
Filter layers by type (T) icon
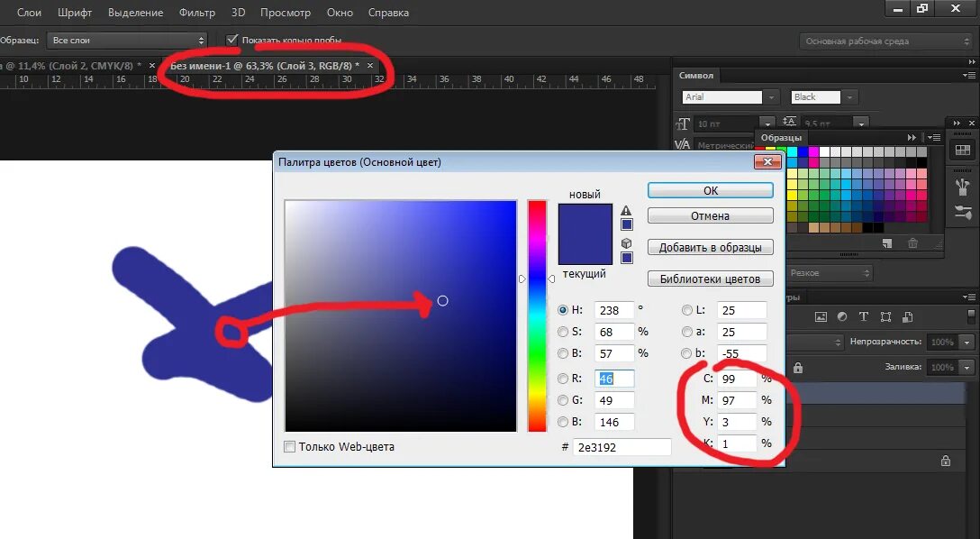coord(863,317)
